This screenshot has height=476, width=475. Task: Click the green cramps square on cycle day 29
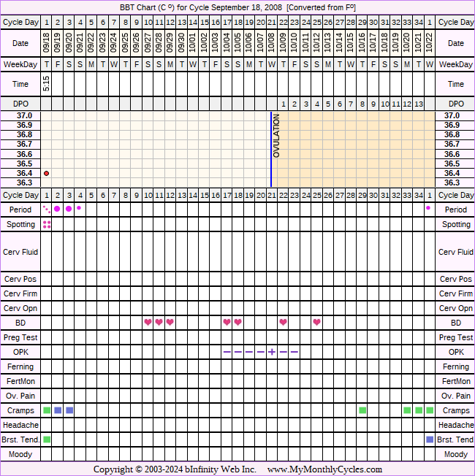[x=362, y=410]
